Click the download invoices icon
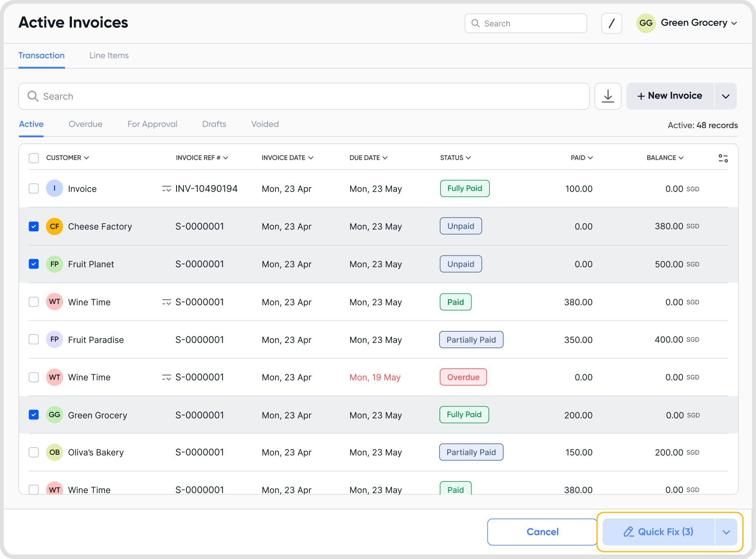Viewport: 756px width, 559px height. pyautogui.click(x=608, y=96)
